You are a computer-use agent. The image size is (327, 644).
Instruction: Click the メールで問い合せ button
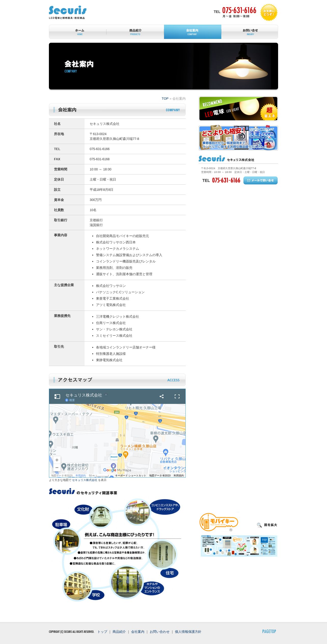[260, 180]
